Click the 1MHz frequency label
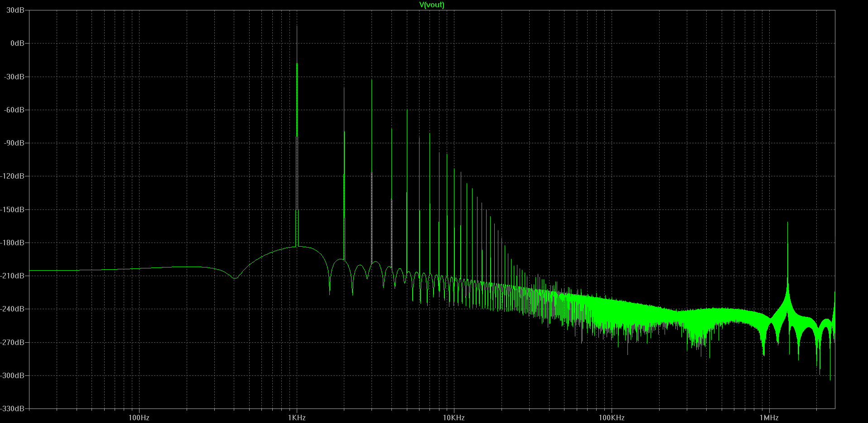868x423 pixels. point(769,418)
